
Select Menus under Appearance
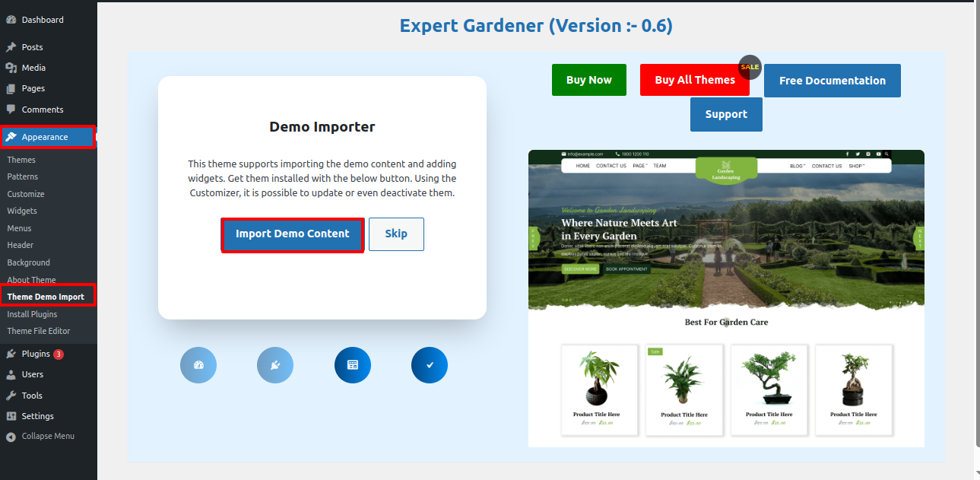(x=20, y=228)
